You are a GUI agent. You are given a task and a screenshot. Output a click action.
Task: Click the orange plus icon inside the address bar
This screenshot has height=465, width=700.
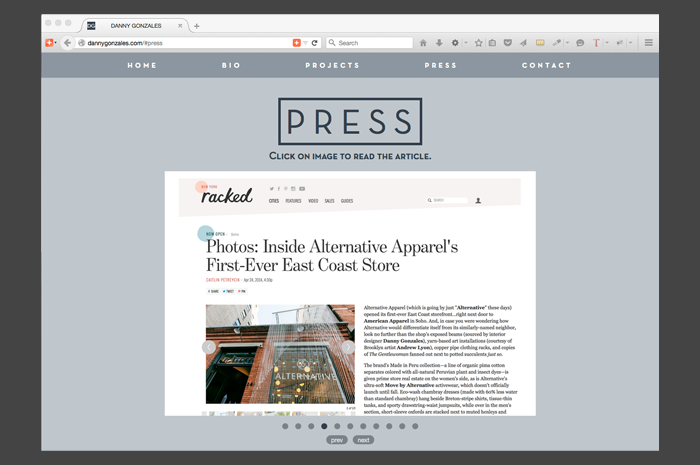coord(296,43)
